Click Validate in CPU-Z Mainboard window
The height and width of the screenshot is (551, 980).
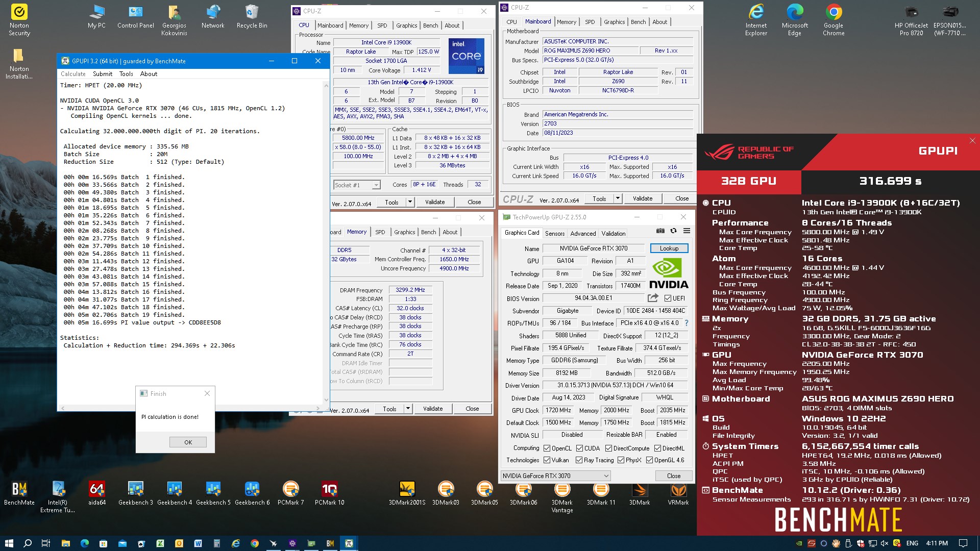point(643,198)
